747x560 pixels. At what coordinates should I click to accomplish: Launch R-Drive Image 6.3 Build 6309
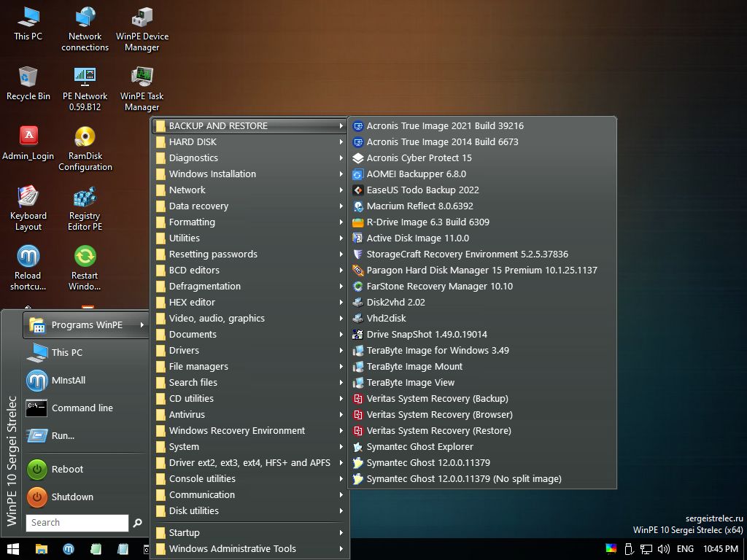482,222
